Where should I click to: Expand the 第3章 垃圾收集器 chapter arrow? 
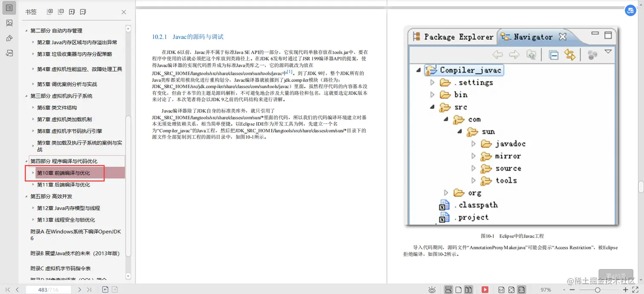point(33,54)
